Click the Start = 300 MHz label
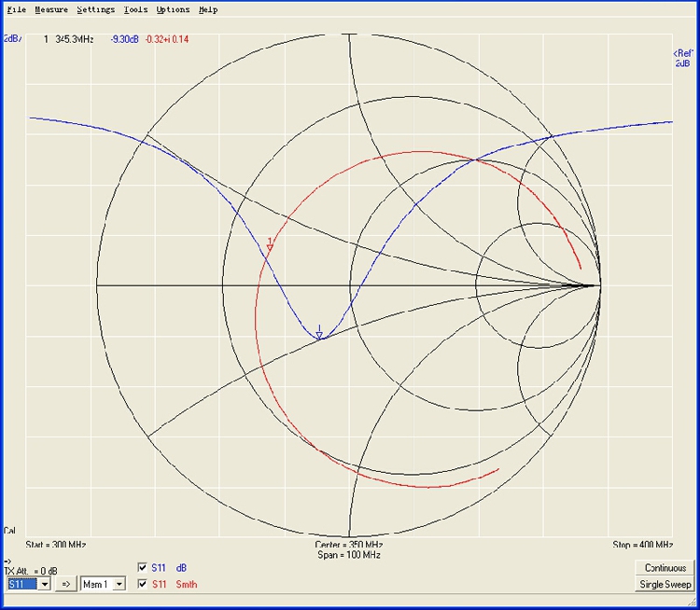Image resolution: width=700 pixels, height=610 pixels. [56, 545]
